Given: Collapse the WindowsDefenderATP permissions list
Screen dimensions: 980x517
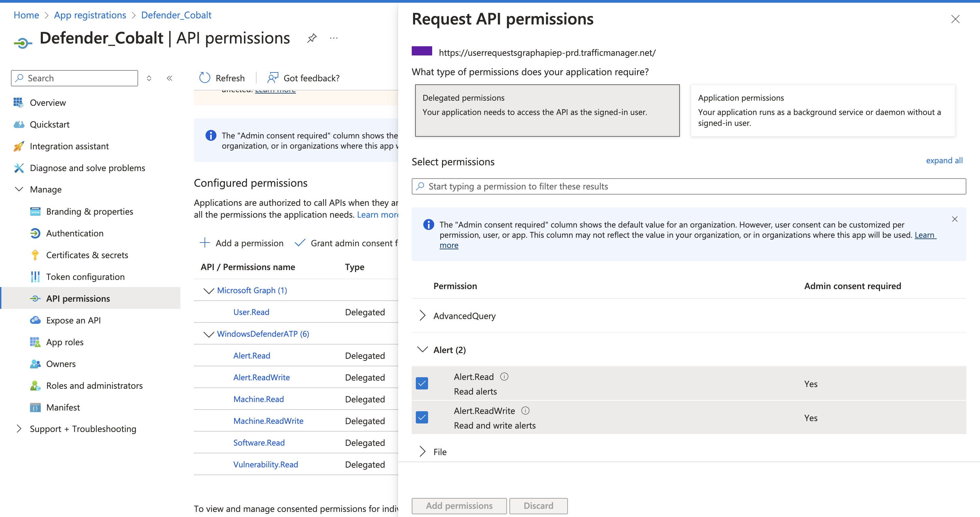Looking at the screenshot, I should pyautogui.click(x=209, y=334).
